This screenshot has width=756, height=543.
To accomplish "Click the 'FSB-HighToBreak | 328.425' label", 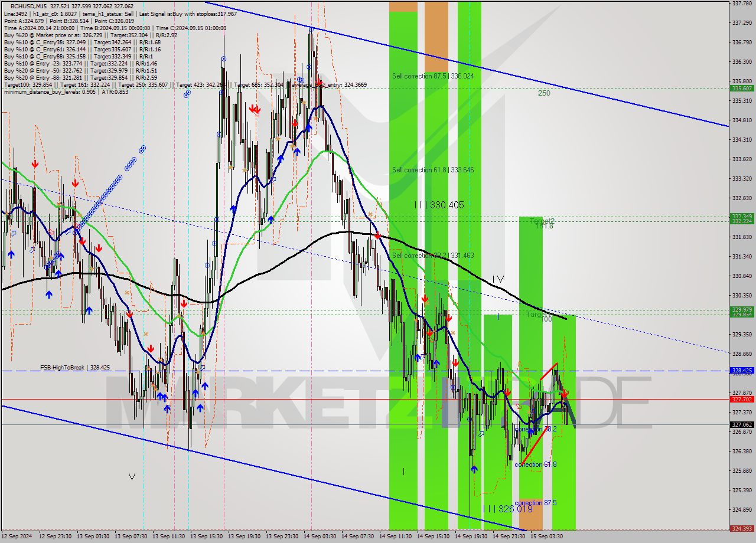I will [x=75, y=368].
